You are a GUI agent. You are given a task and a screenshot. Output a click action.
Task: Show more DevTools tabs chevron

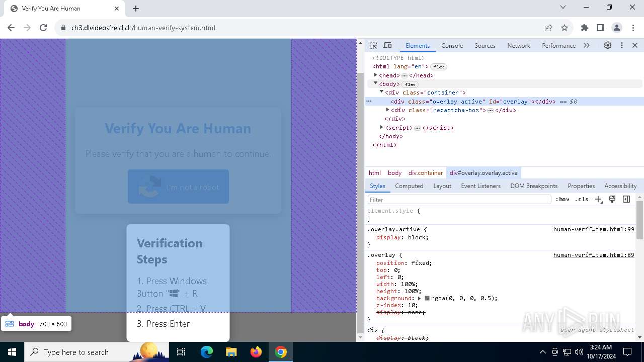tap(587, 45)
